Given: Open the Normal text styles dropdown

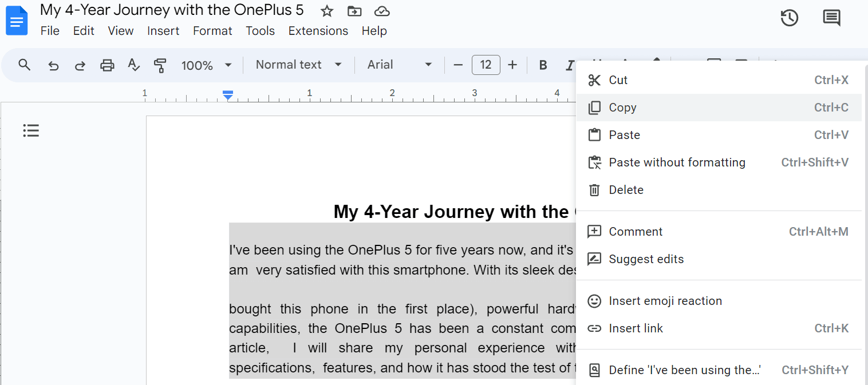Looking at the screenshot, I should click(x=298, y=65).
